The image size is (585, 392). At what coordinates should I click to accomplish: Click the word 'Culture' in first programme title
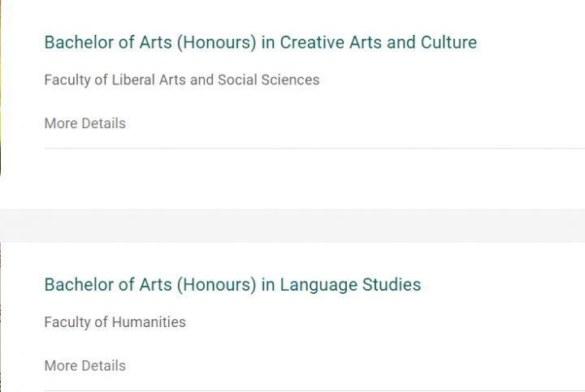coord(448,42)
